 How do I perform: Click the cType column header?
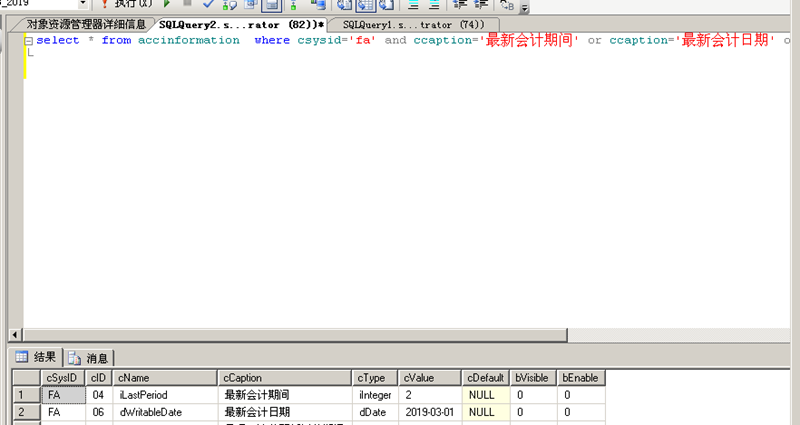(x=375, y=378)
